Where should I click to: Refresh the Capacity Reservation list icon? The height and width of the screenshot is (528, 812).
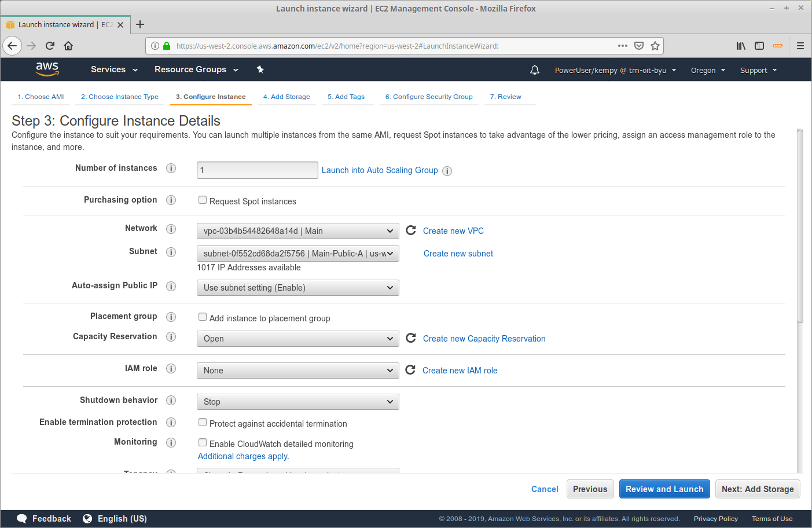coord(411,338)
